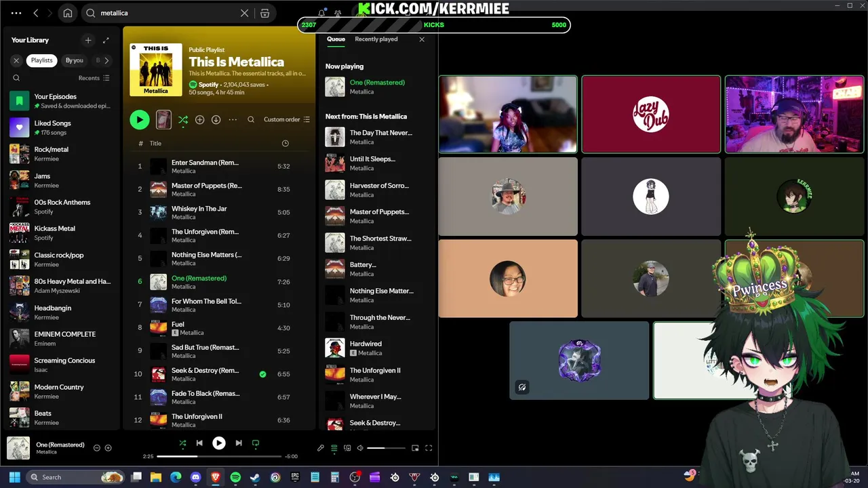This screenshot has width=868, height=488.
Task: Open Steam from the taskbar
Action: tap(255, 477)
